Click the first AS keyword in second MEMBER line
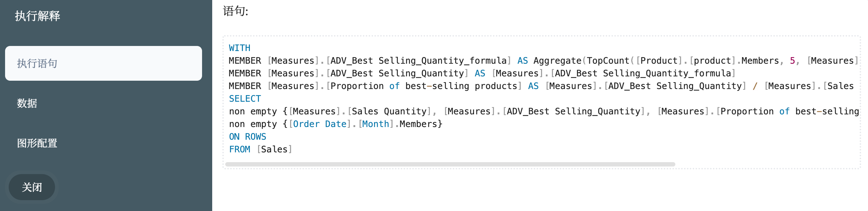868x211 pixels. [x=480, y=73]
